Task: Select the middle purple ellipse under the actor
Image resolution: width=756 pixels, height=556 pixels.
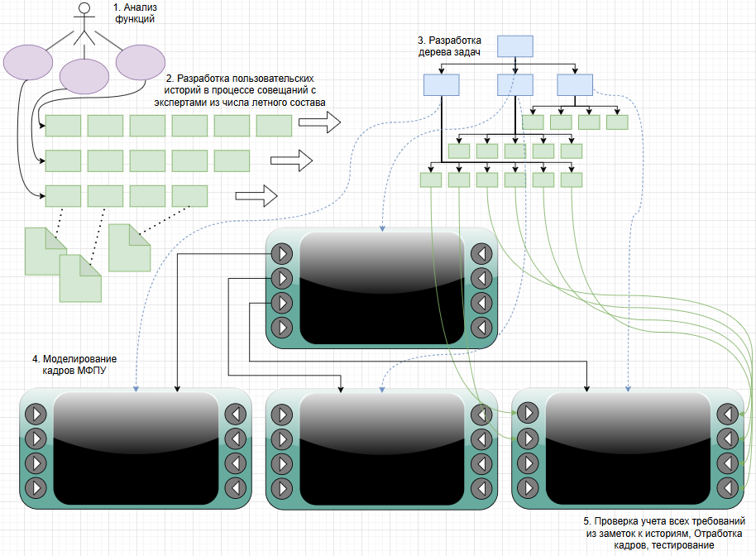Action: [x=85, y=75]
